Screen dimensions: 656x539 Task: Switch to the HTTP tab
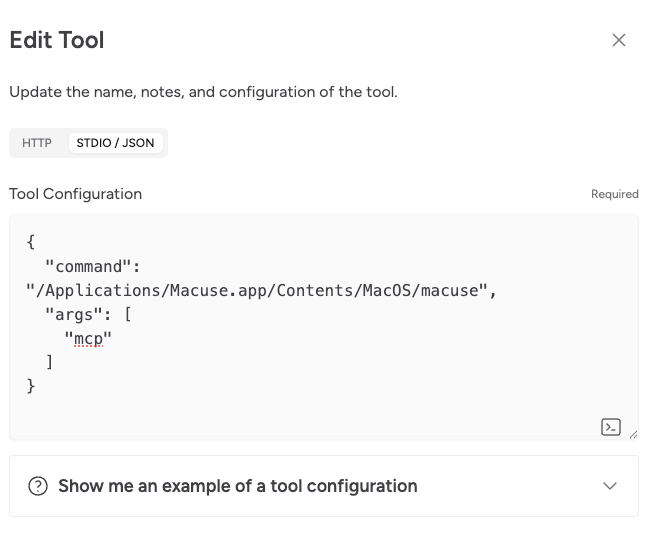37,143
